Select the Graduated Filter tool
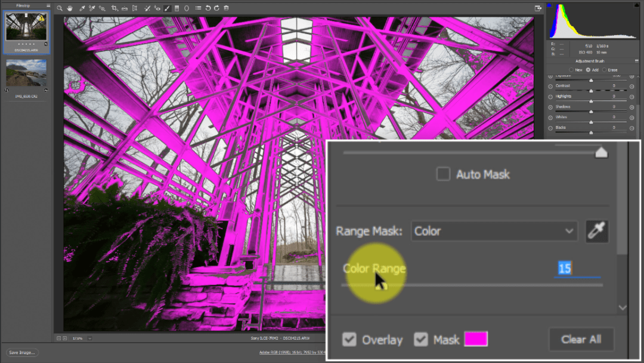This screenshot has width=644, height=363. pos(177,8)
